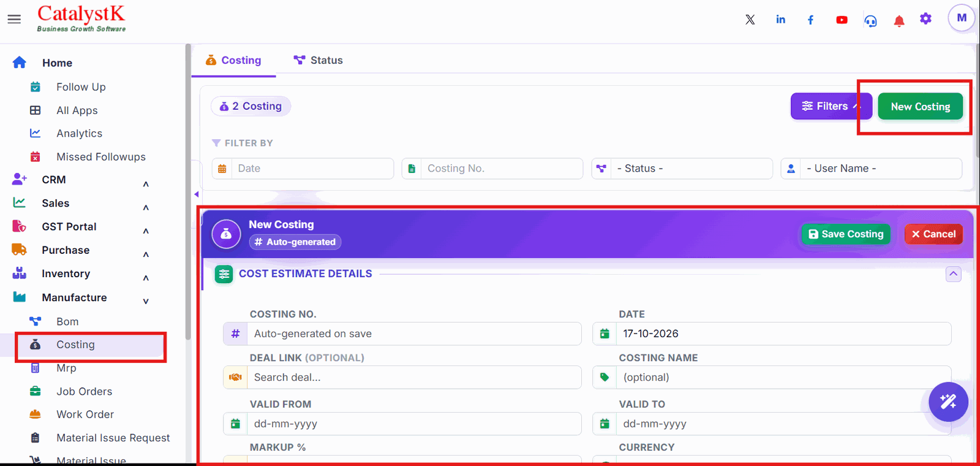Open the YouTube channel icon
This screenshot has width=980, height=466.
pyautogui.click(x=842, y=20)
